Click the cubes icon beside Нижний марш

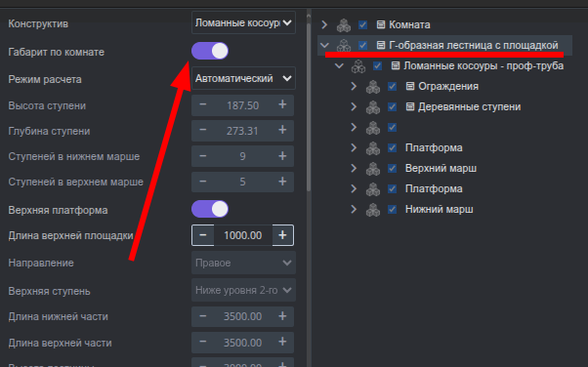point(373,210)
